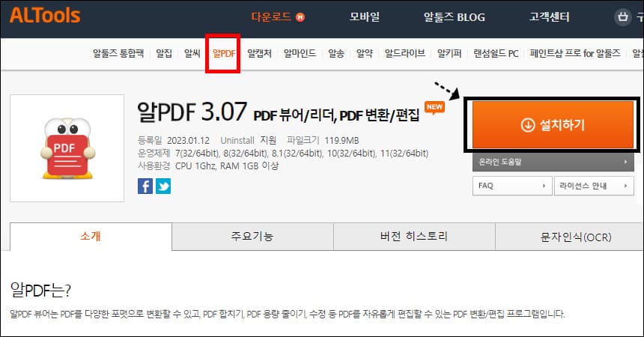Viewport: 644px width, 337px height.
Task: Select 알PDF product link
Action: click(x=224, y=53)
